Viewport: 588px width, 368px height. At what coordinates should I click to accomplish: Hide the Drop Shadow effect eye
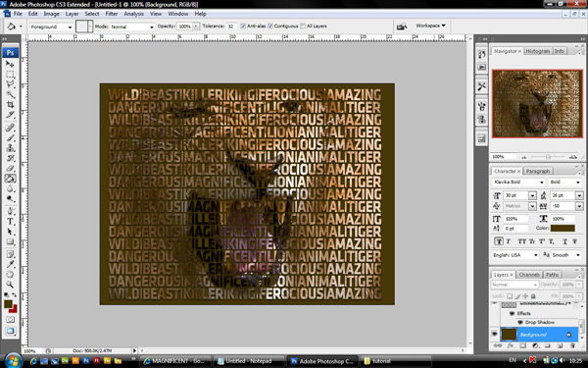520,322
